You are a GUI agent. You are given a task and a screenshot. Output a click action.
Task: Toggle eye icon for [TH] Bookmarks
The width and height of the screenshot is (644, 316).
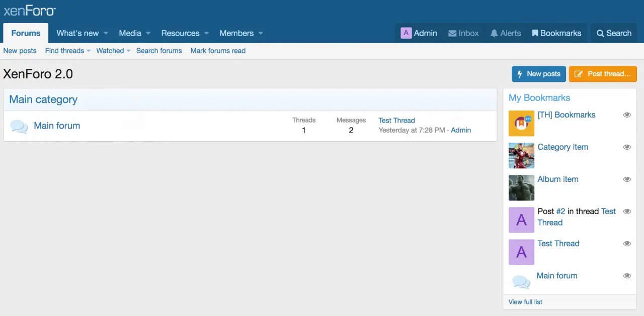(627, 115)
